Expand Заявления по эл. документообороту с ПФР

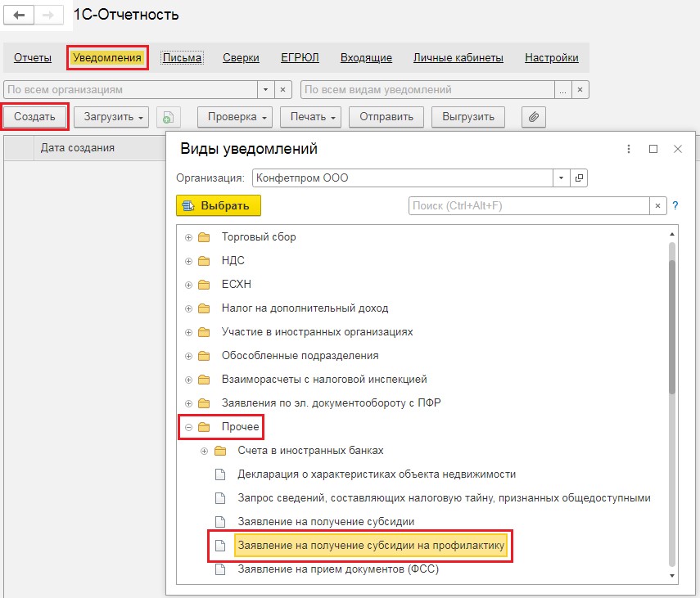point(188,403)
